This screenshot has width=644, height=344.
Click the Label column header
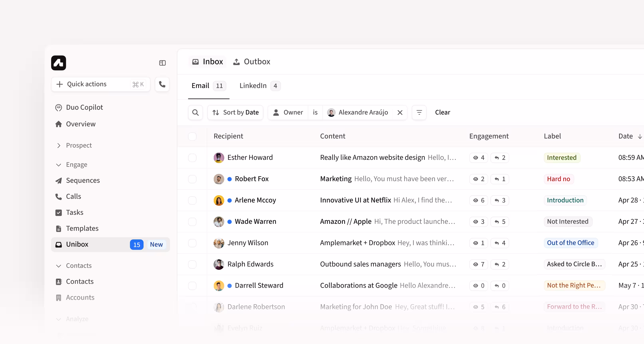pyautogui.click(x=552, y=136)
